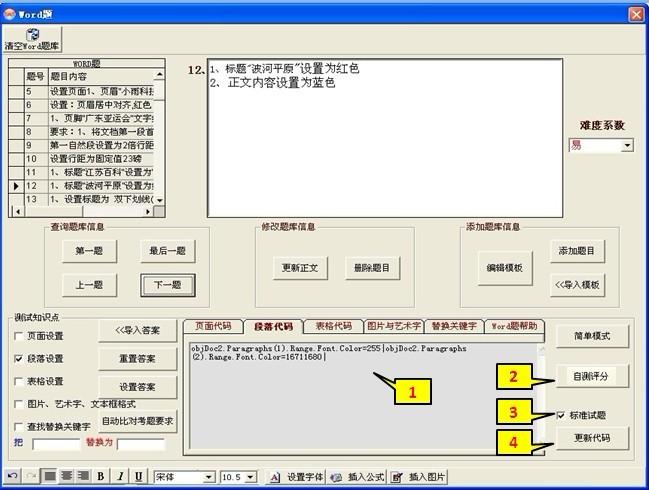The image size is (649, 490).
Task: Click question list scroll right arrow
Action: 148,211
